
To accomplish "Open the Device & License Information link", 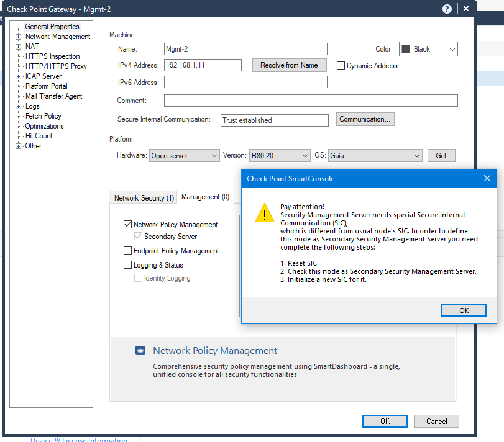I will pos(79,440).
